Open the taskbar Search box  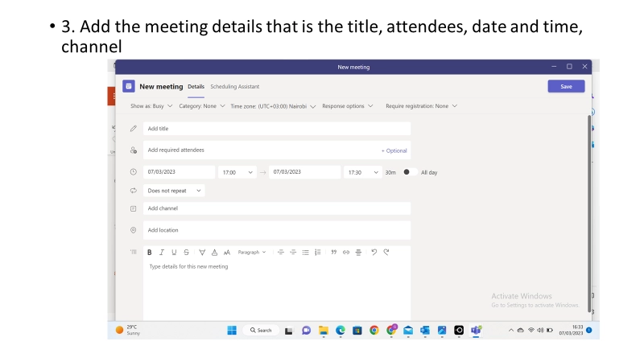click(x=261, y=330)
